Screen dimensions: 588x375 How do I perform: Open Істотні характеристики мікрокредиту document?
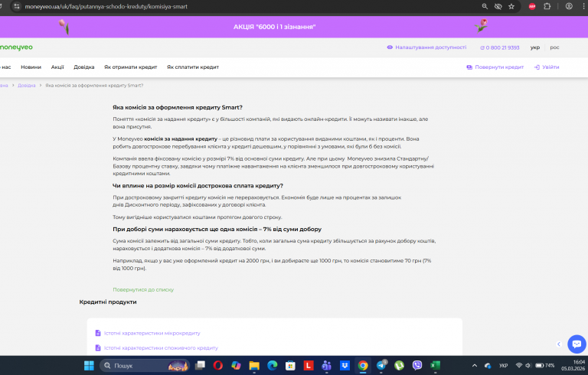coord(148,333)
